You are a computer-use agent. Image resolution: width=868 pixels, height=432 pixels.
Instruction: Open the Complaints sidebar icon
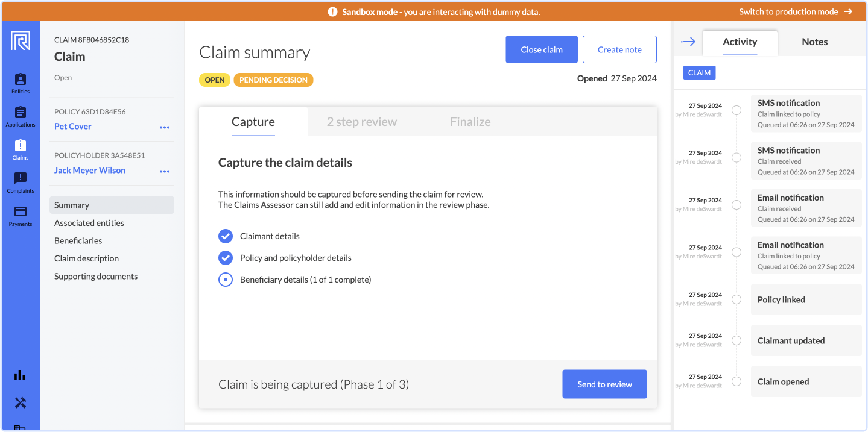point(20,183)
